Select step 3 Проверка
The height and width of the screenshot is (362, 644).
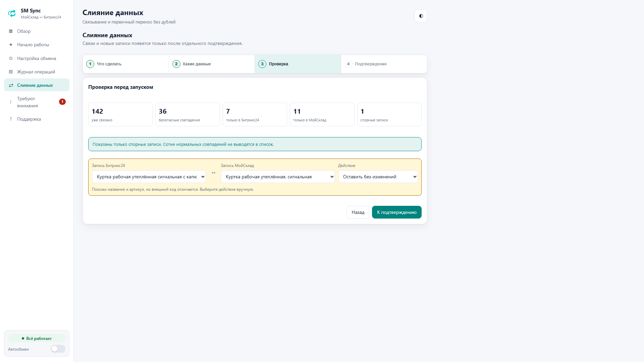click(x=298, y=64)
